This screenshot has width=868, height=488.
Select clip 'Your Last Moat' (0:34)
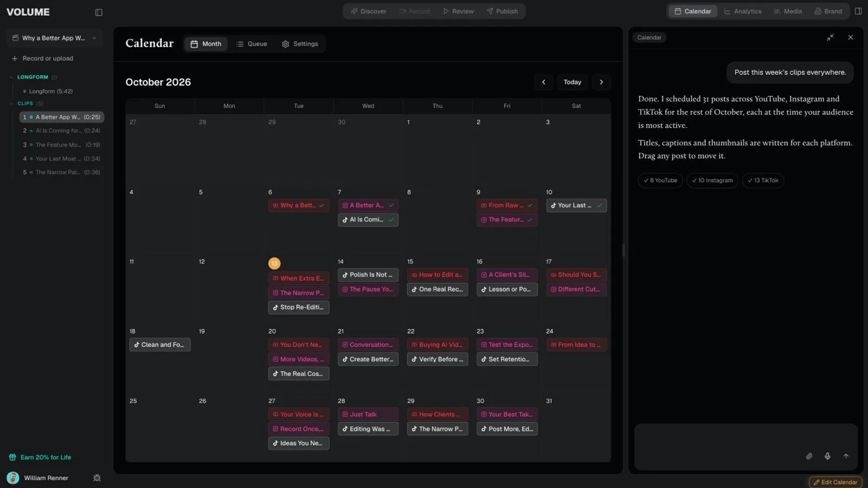pyautogui.click(x=61, y=159)
